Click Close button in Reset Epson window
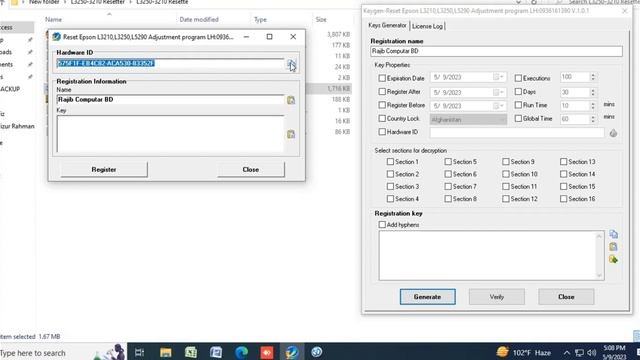This screenshot has height=360, width=640. pyautogui.click(x=251, y=169)
